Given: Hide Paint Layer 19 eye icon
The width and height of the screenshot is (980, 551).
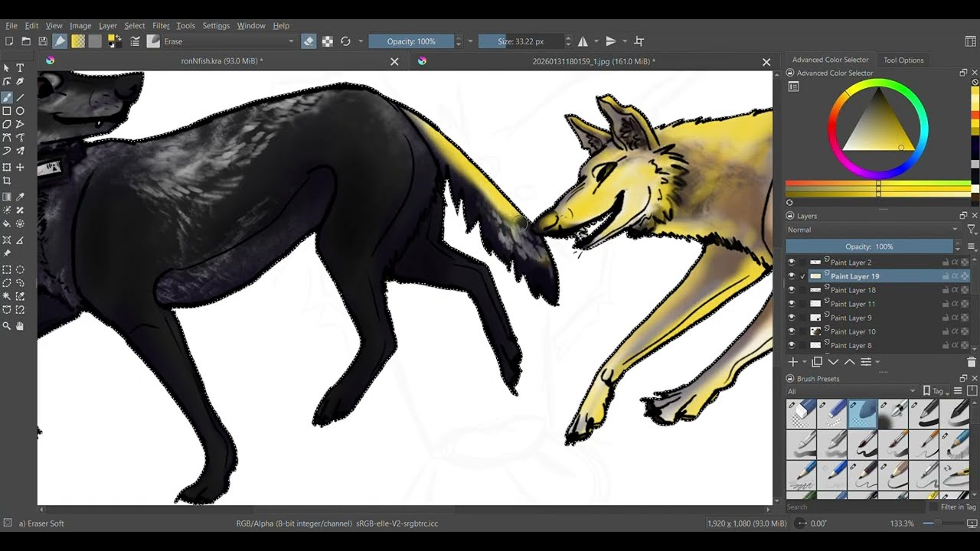Looking at the screenshot, I should [792, 276].
